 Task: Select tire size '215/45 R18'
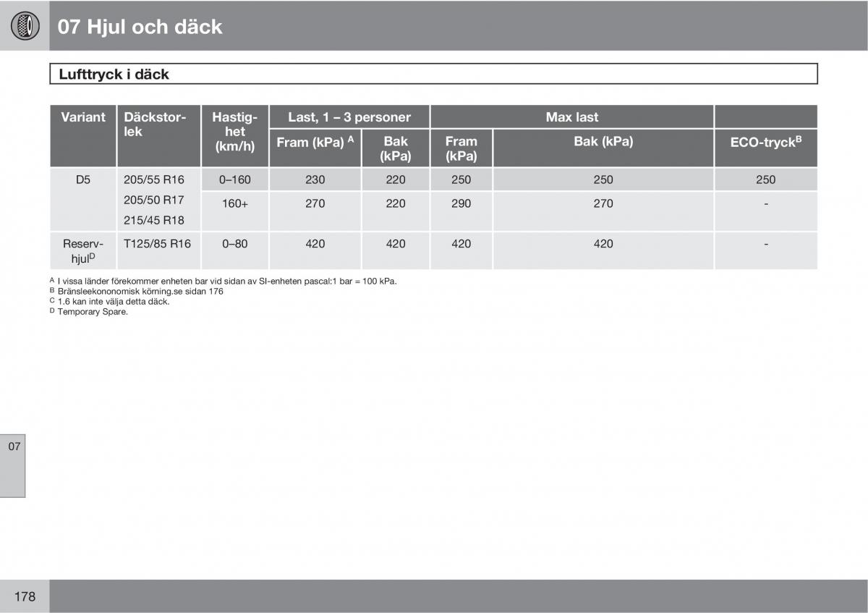[154, 220]
